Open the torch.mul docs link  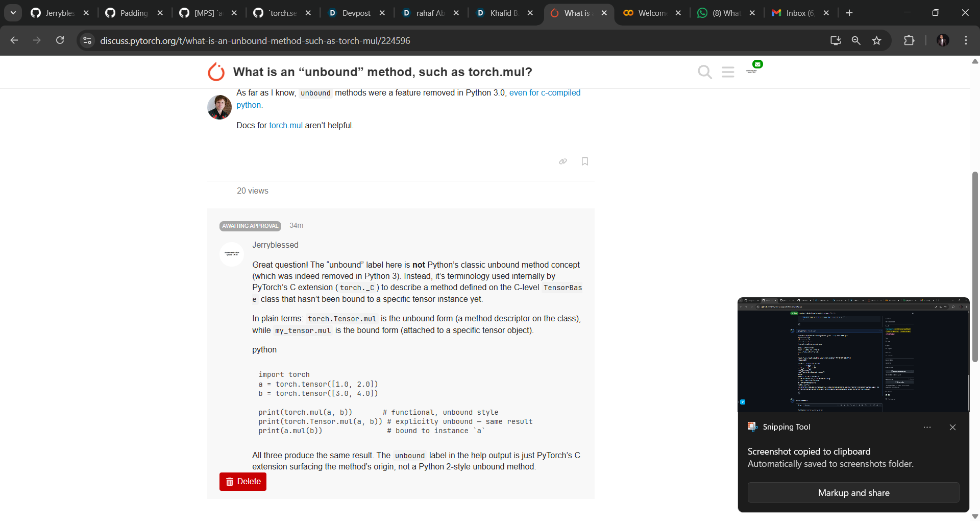pos(286,125)
